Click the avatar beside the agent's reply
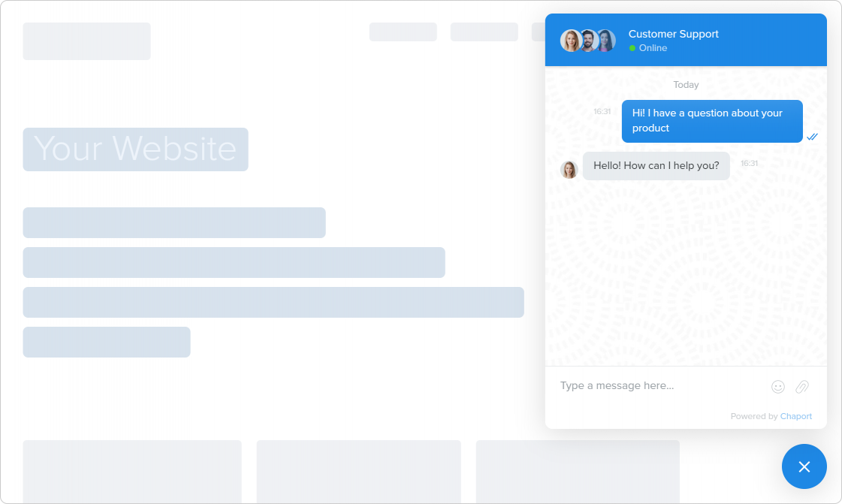 (x=570, y=169)
